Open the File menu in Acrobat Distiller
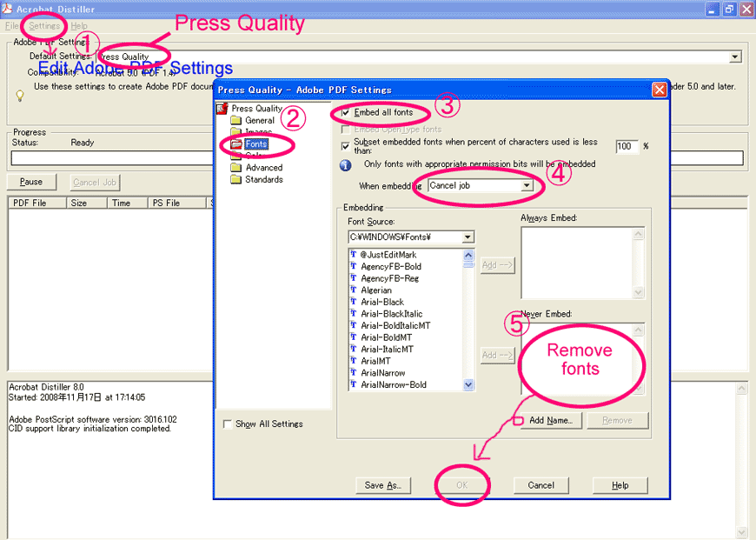Screen dimensions: 756x540 (11, 26)
